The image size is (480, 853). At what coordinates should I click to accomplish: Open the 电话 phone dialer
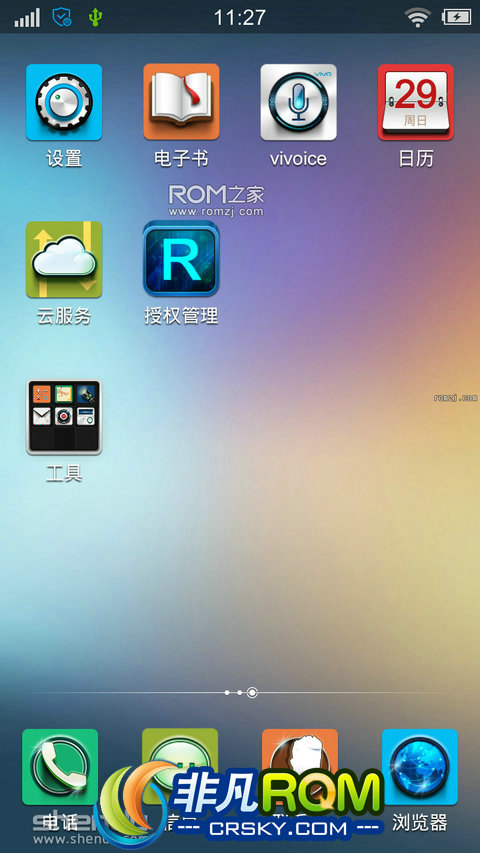(x=60, y=767)
